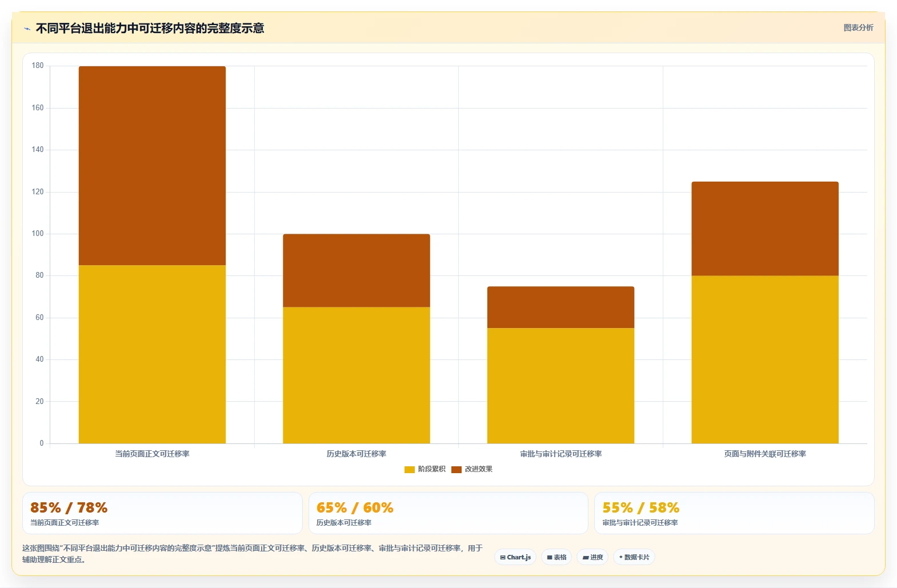Click the panel title 不同平台退出能力中可迁移内容的完整度示意
Image resolution: width=897 pixels, height=588 pixels.
(150, 29)
